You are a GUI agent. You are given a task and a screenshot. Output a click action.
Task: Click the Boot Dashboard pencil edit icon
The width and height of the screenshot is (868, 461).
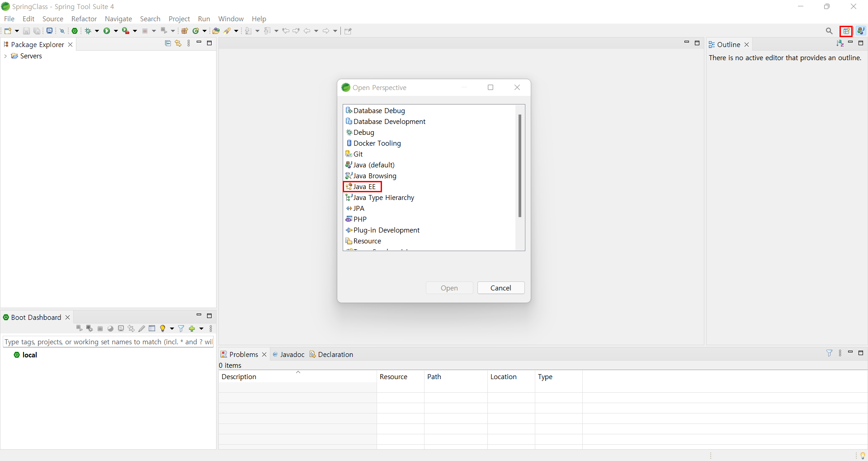coord(142,328)
